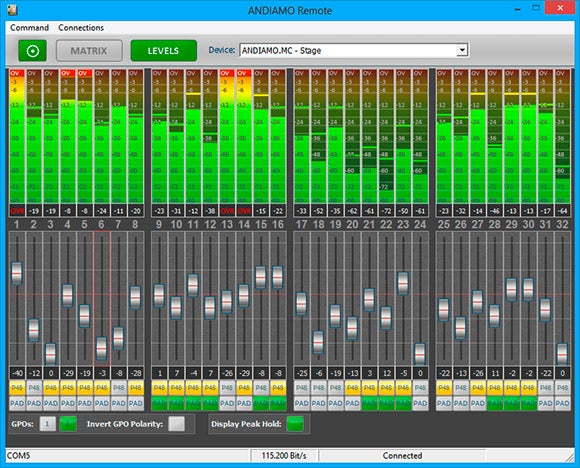Image resolution: width=580 pixels, height=468 pixels.
Task: Toggle P48 phantom power on channel 1
Action: (17, 388)
